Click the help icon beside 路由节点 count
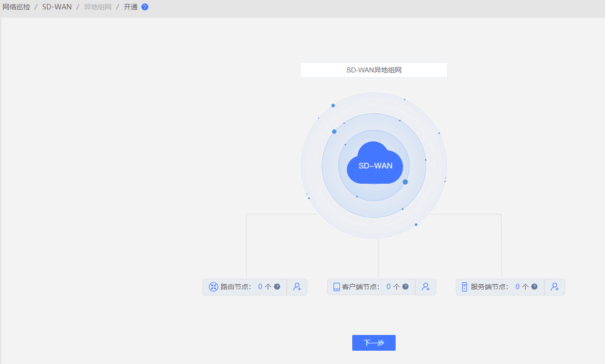 tap(277, 286)
